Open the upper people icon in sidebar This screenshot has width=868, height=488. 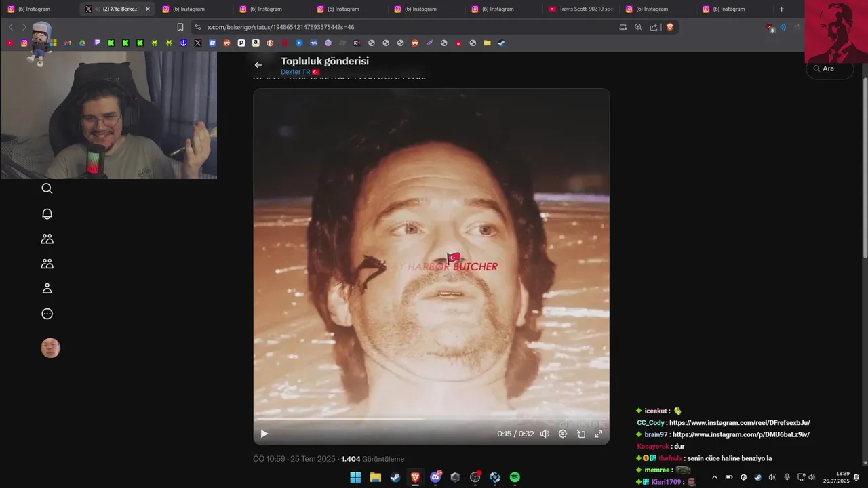pos(47,239)
